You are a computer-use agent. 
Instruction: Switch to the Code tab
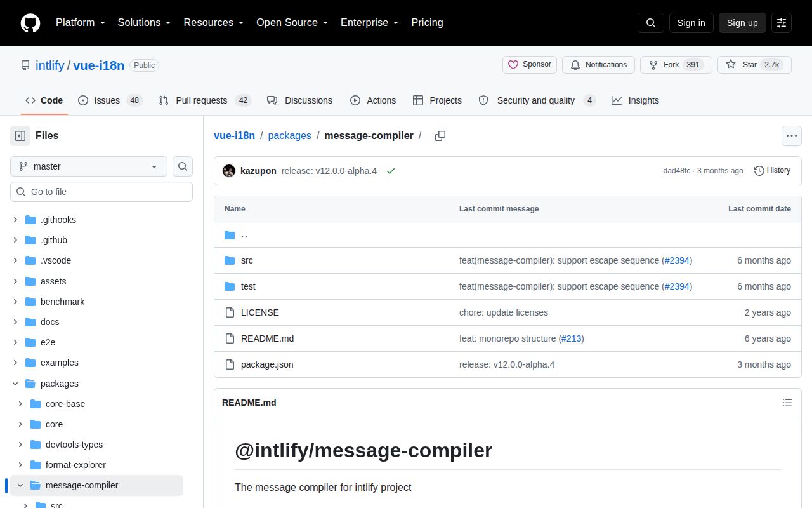click(44, 100)
